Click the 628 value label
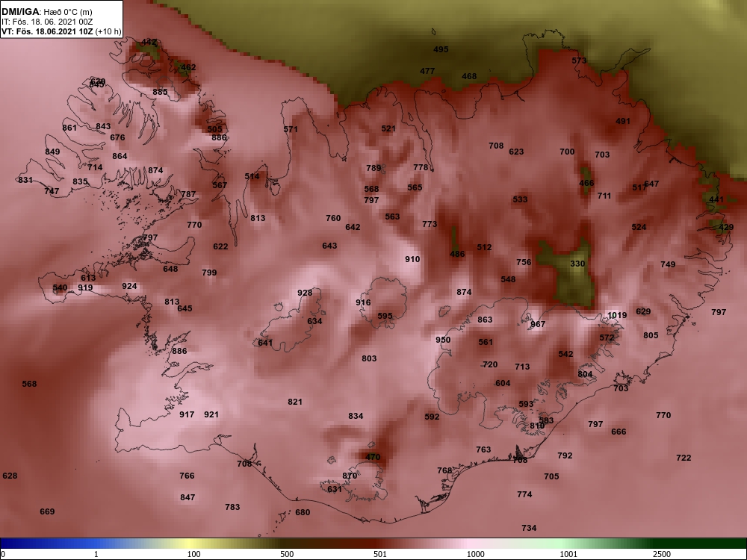The height and width of the screenshot is (560, 747). pos(10,476)
